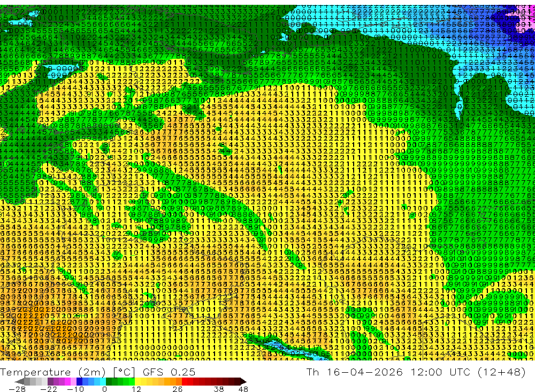Click the 48 label on the color scale
The height and width of the screenshot is (392, 535).
pos(243,389)
